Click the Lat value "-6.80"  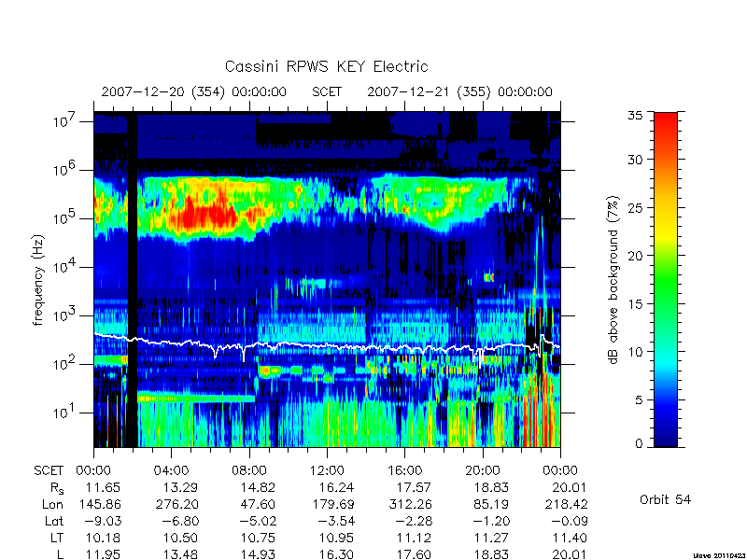(x=180, y=521)
